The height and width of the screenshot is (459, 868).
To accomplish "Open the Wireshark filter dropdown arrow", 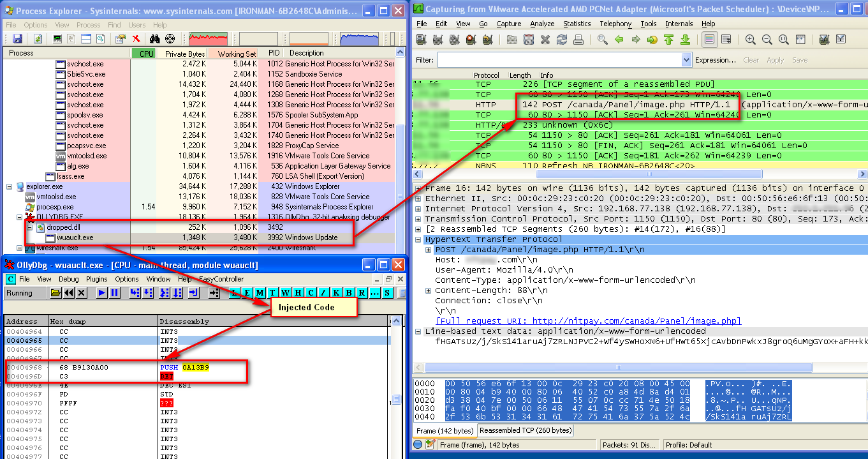I will coord(686,60).
